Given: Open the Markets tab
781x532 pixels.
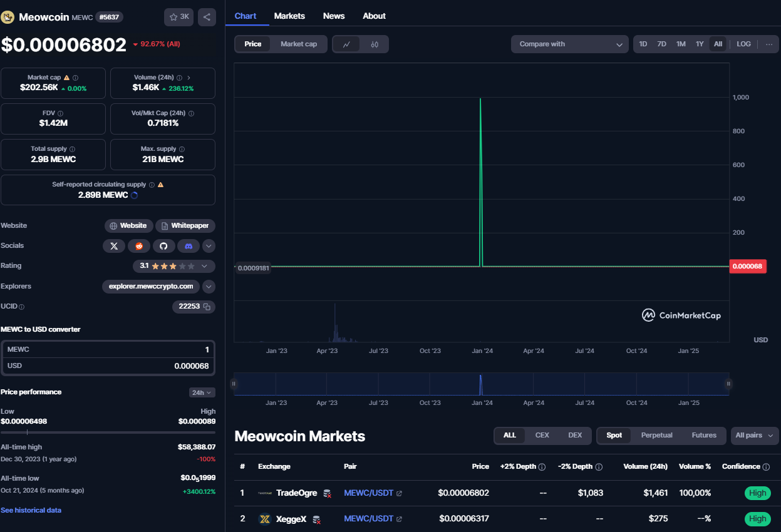Looking at the screenshot, I should [289, 16].
